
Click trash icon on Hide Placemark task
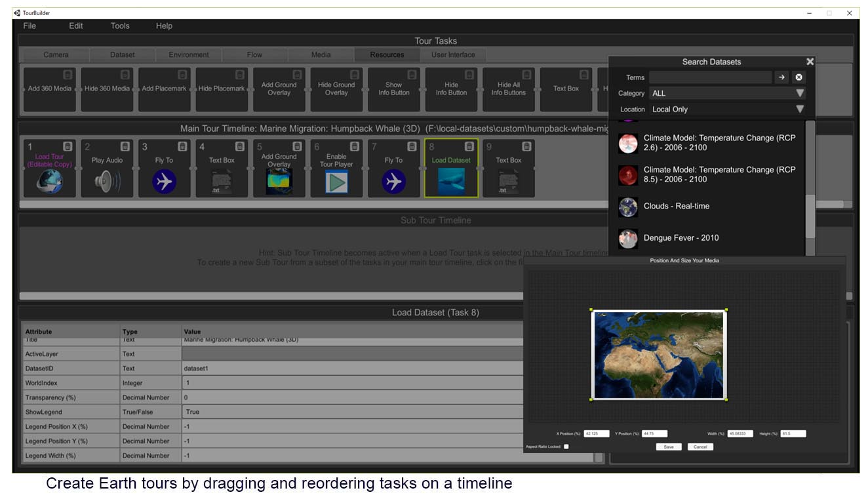pyautogui.click(x=240, y=75)
